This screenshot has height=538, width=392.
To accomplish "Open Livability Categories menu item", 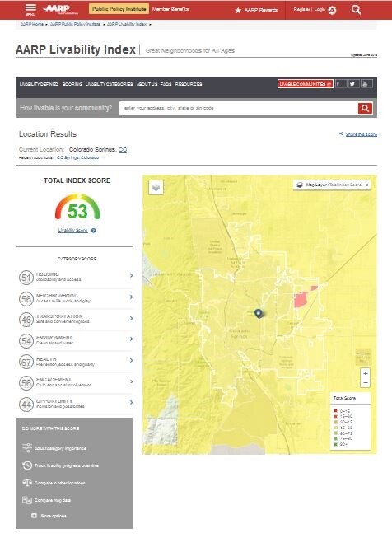I will point(109,84).
